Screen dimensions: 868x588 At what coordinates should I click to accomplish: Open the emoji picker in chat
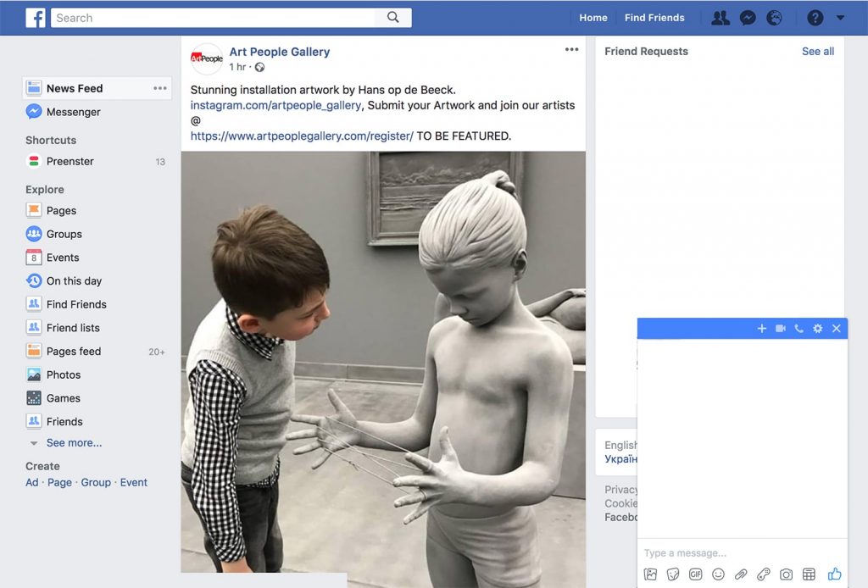[x=719, y=574]
